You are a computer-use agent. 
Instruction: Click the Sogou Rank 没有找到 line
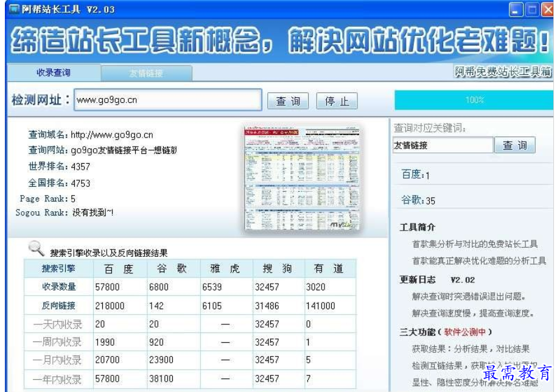[65, 212]
